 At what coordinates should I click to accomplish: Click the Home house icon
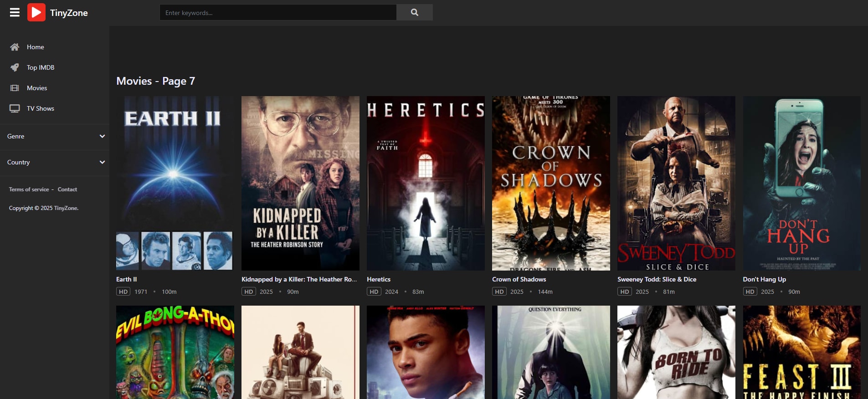tap(15, 47)
